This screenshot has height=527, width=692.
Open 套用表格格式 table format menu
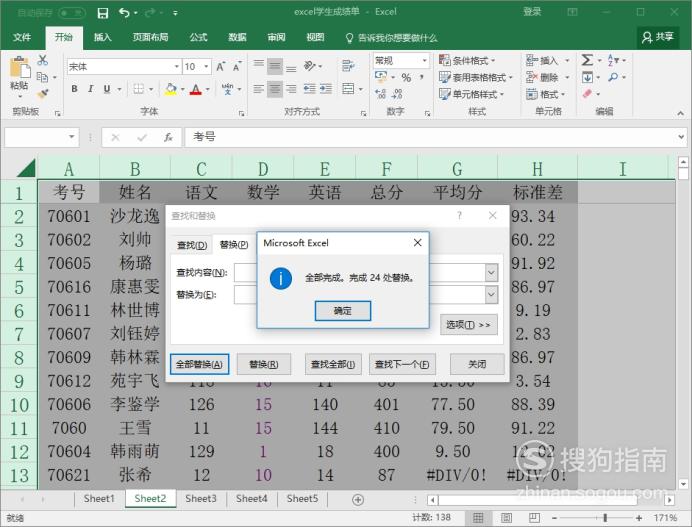(475, 78)
